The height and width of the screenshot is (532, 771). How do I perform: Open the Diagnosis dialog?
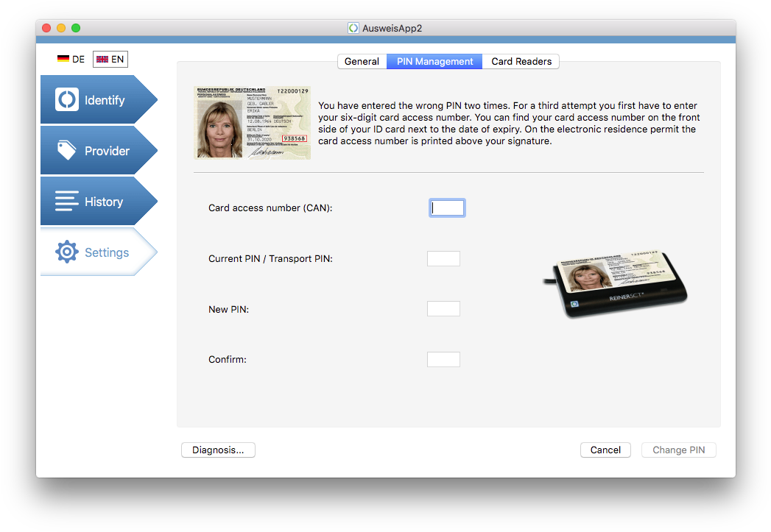tap(218, 450)
